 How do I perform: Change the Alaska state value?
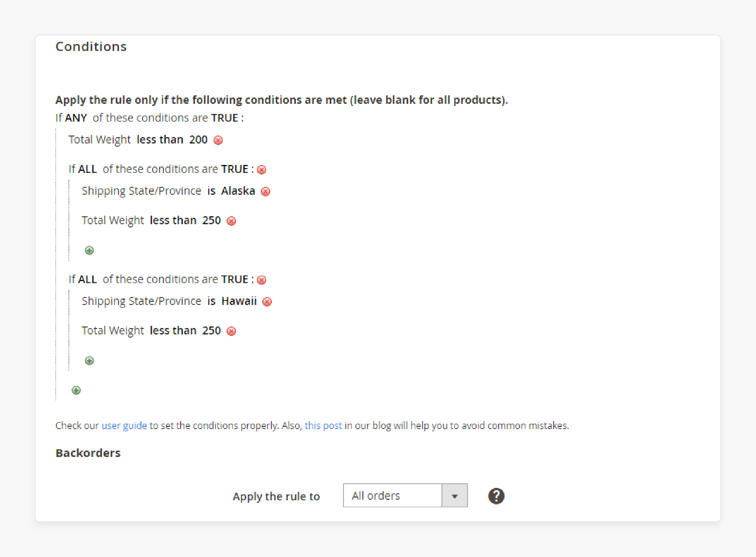tap(238, 191)
